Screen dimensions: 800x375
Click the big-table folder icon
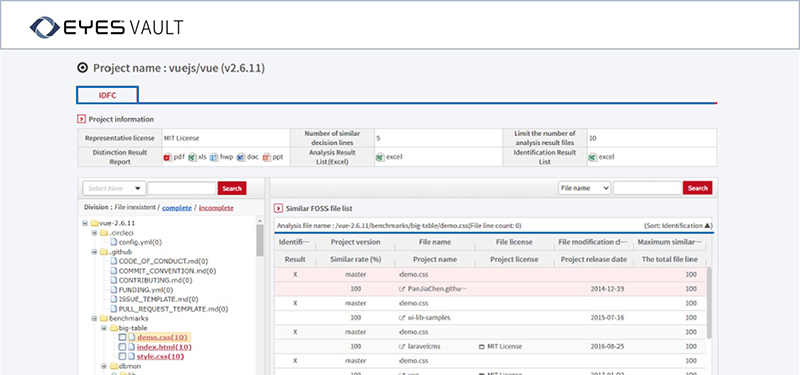point(113,328)
